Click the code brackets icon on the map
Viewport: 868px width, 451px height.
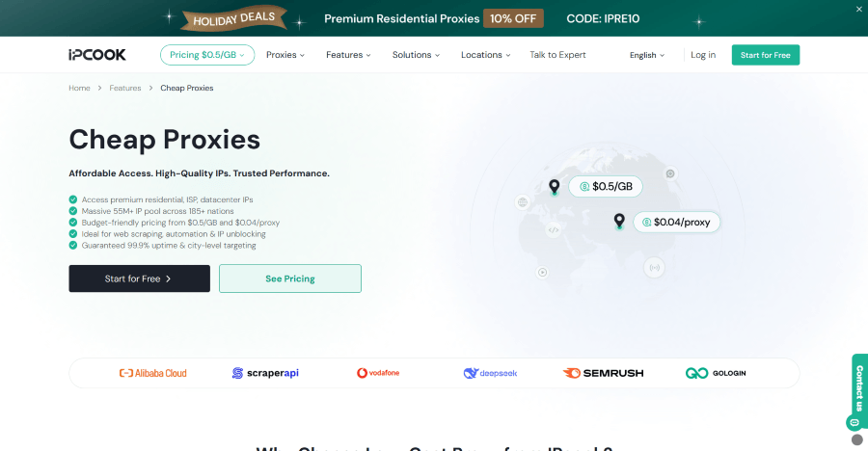(554, 229)
